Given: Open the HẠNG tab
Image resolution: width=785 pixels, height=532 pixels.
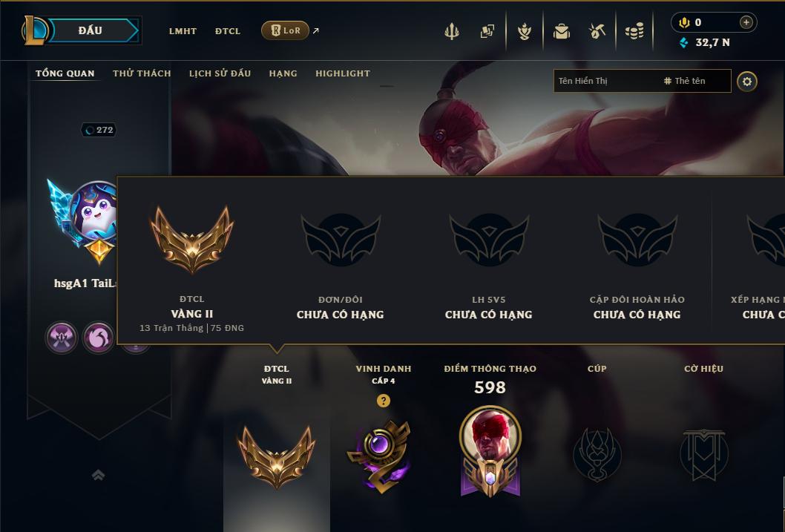Looking at the screenshot, I should coord(283,73).
